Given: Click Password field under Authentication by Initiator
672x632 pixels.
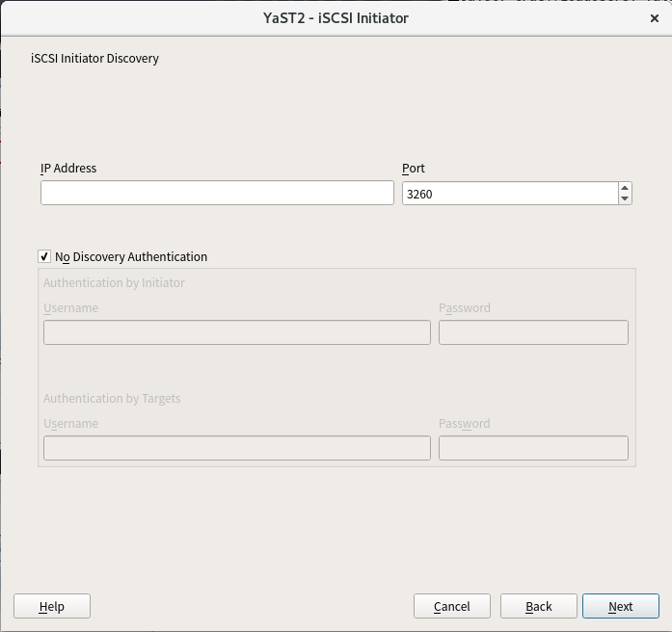Looking at the screenshot, I should coord(533,332).
